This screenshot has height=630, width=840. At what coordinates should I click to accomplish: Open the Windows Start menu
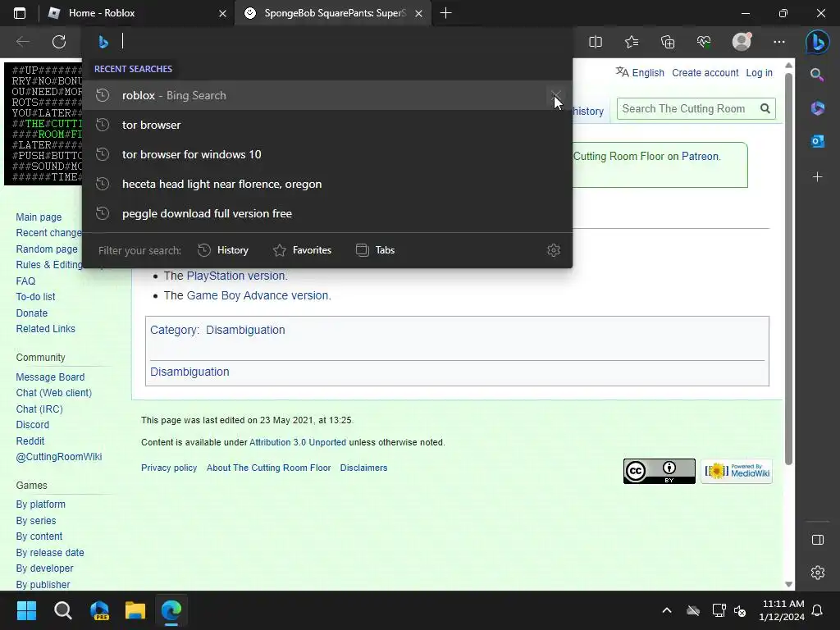pos(26,610)
